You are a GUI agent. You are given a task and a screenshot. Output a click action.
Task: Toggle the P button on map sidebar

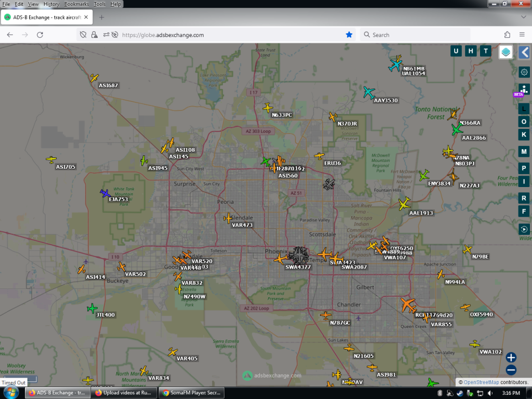point(524,169)
